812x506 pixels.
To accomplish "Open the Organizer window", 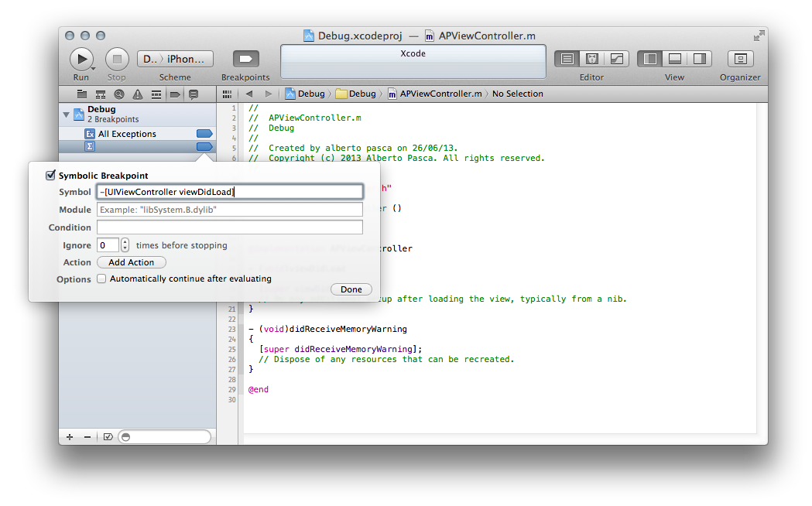I will 740,59.
